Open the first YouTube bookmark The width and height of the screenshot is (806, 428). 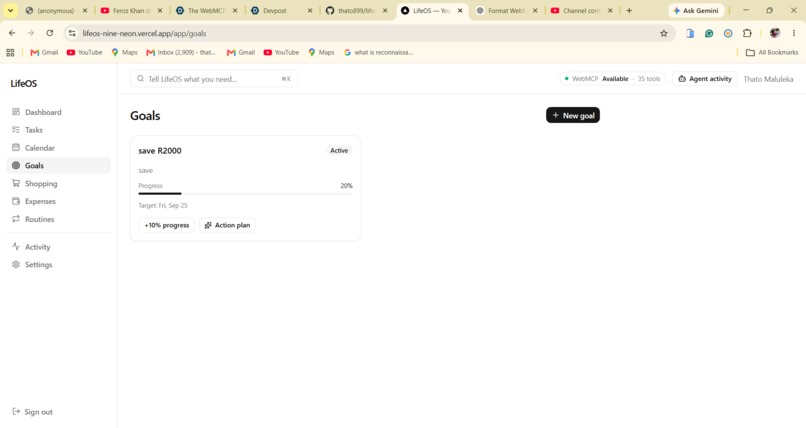[x=85, y=52]
